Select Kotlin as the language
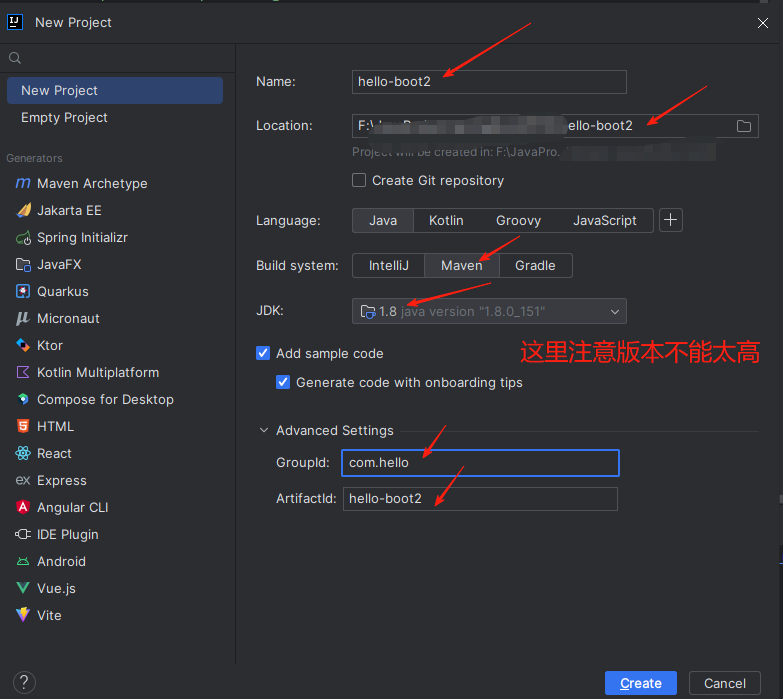 (x=446, y=221)
